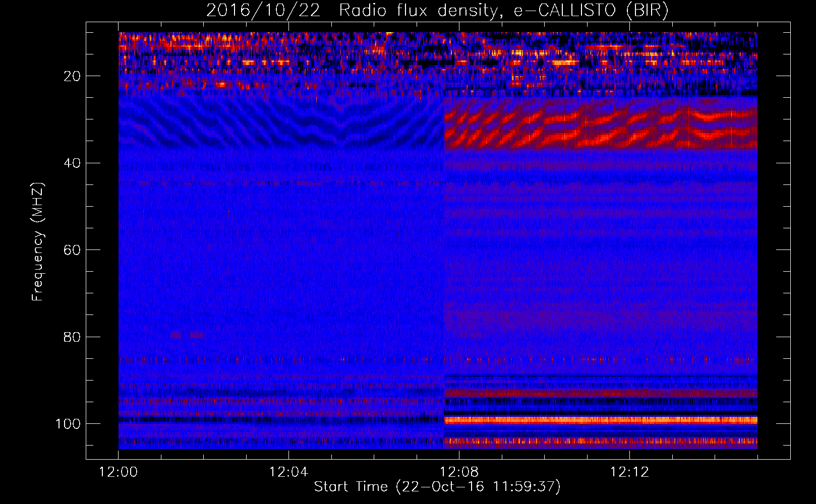Click the '12:12' time tick label
Viewport: 816px width, 504px height.
pos(629,472)
